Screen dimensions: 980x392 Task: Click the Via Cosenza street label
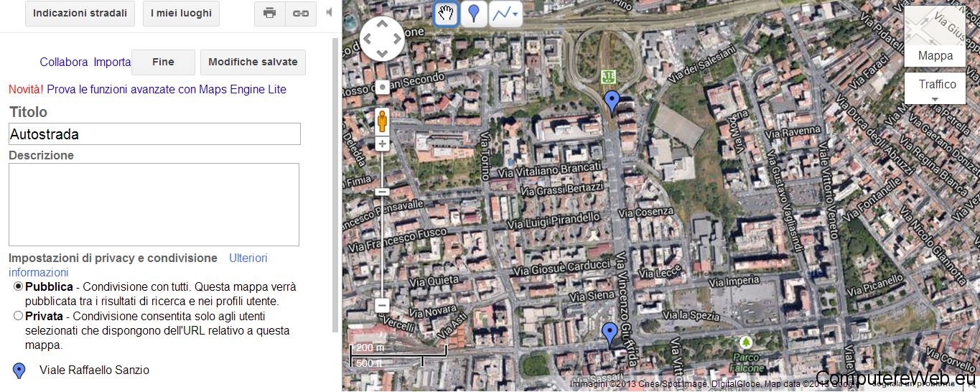(646, 212)
